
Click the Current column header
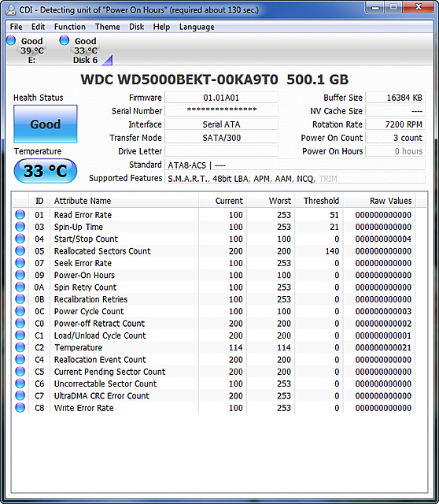point(223,201)
